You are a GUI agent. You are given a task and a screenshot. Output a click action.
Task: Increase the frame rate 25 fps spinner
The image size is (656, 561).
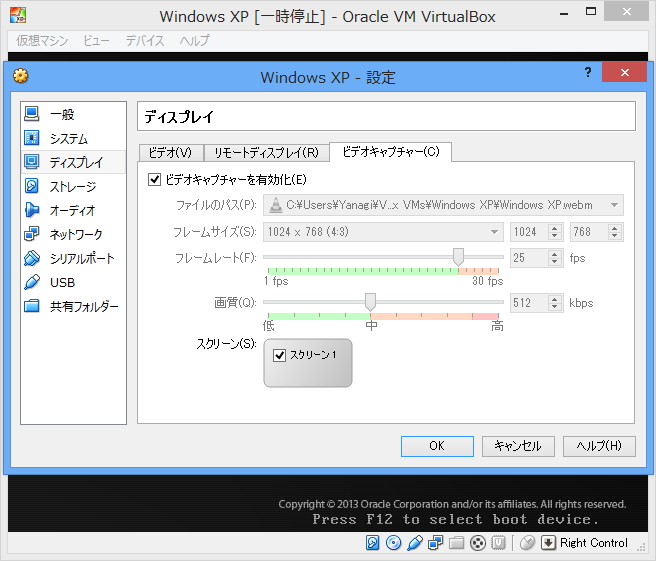pos(555,254)
